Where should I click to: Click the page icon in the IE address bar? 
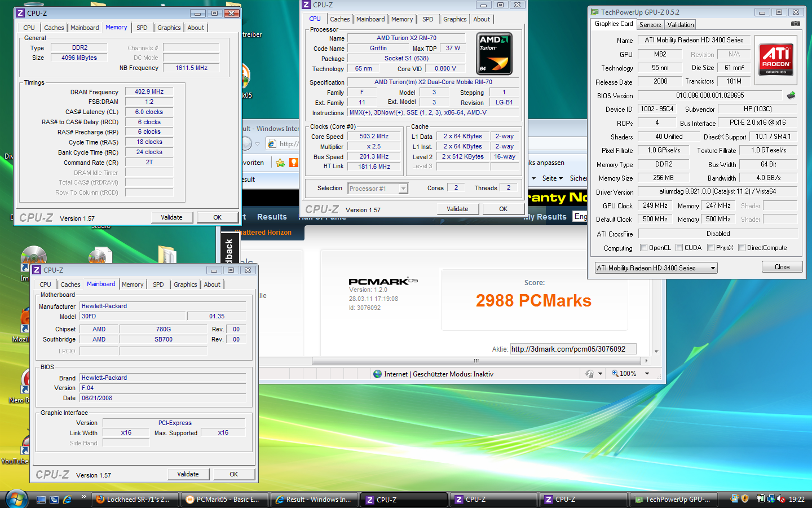coord(272,144)
